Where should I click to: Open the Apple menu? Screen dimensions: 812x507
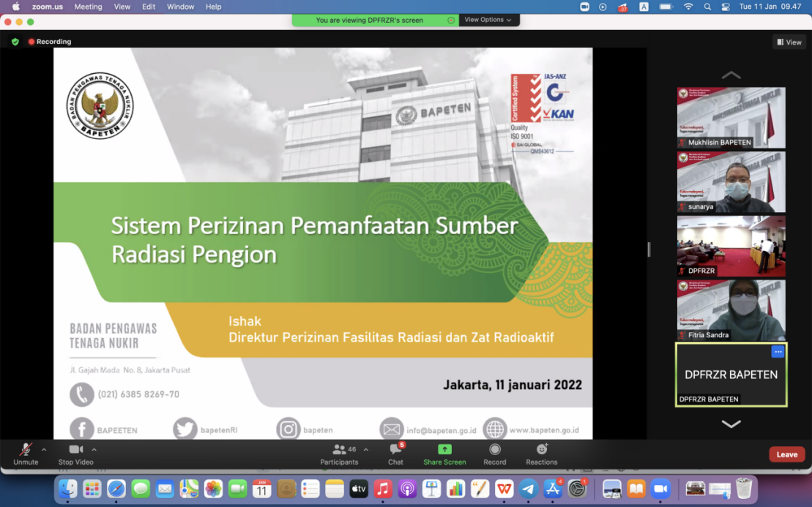point(16,7)
